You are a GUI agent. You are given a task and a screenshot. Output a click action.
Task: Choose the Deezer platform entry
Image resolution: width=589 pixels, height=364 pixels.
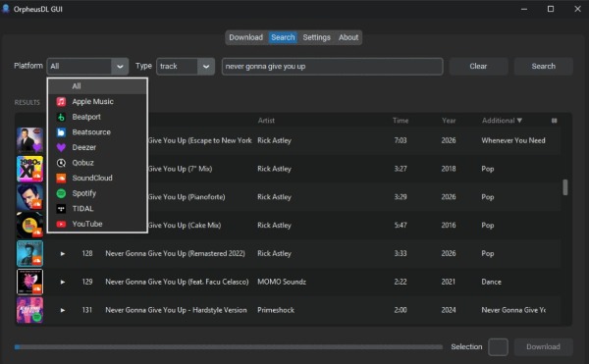[97, 147]
